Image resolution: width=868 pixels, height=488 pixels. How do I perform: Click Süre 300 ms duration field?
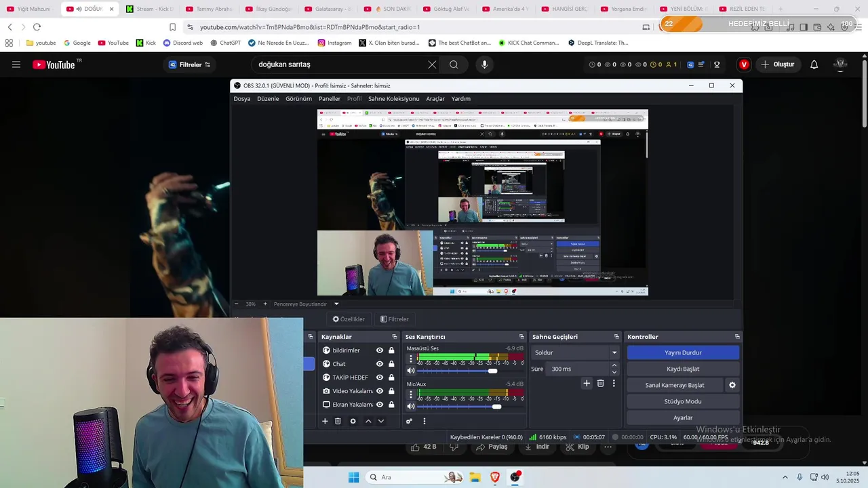(x=578, y=369)
